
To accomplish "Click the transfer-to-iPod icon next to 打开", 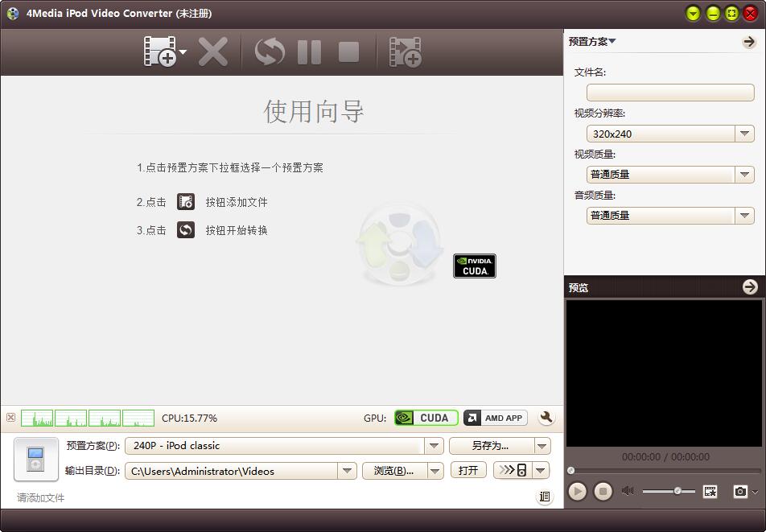I will point(513,469).
